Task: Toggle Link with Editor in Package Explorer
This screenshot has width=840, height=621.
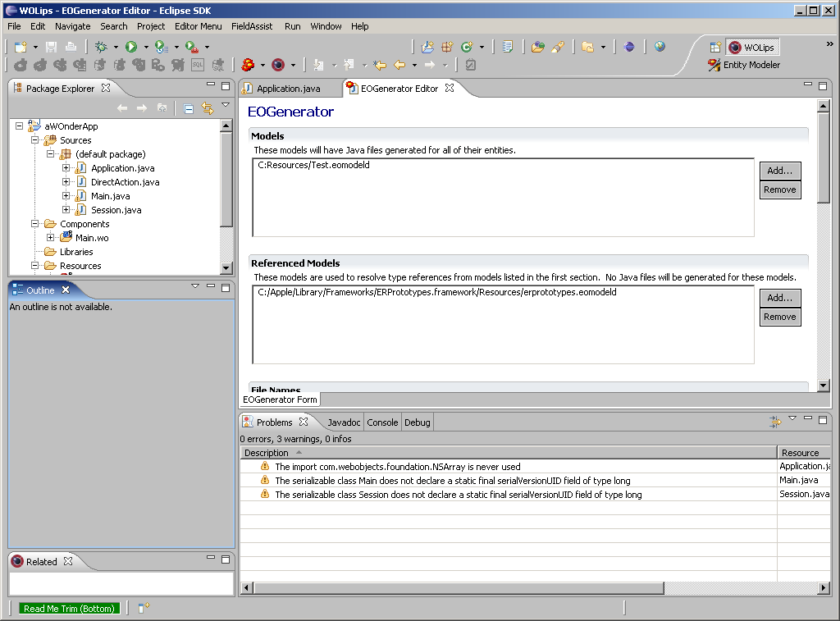Action: click(208, 109)
